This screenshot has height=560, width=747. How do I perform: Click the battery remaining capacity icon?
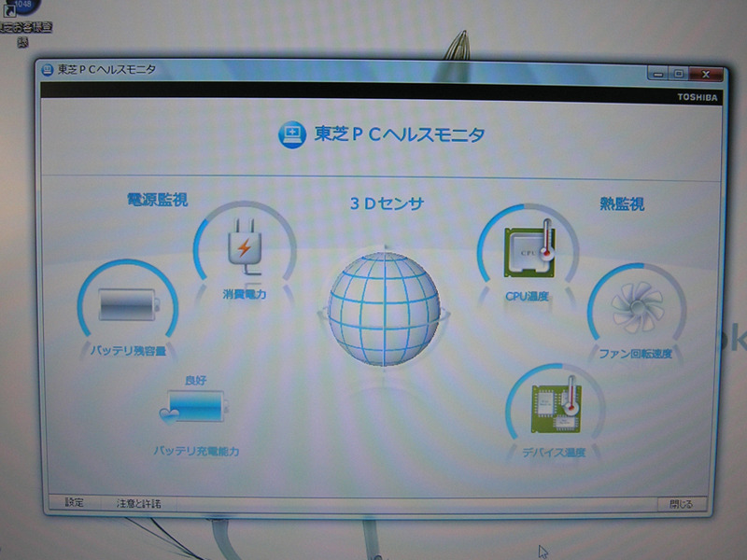(x=128, y=304)
